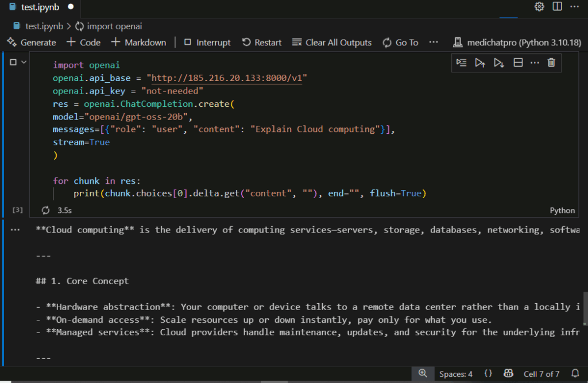Switch to the test.ipynb tab
588x383 pixels.
[x=39, y=7]
